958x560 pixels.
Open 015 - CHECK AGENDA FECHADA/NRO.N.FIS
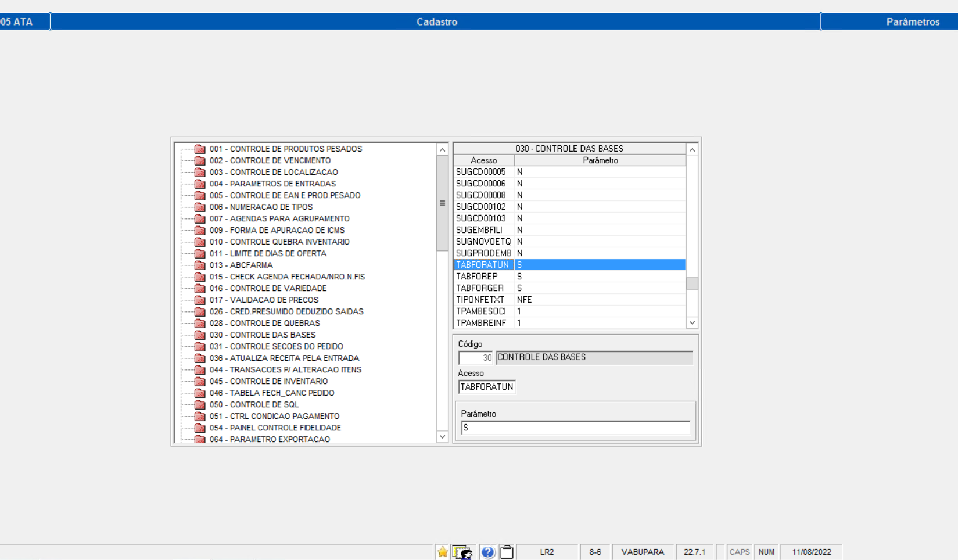coord(287,277)
